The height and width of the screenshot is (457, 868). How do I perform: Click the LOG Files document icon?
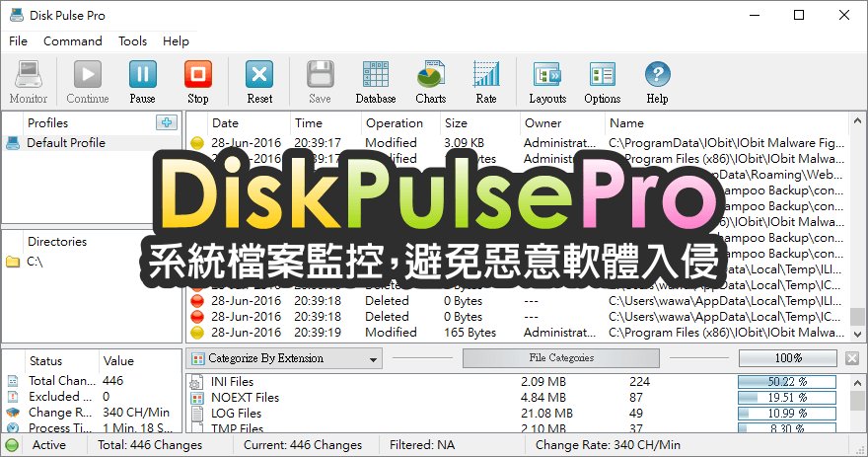pyautogui.click(x=196, y=414)
